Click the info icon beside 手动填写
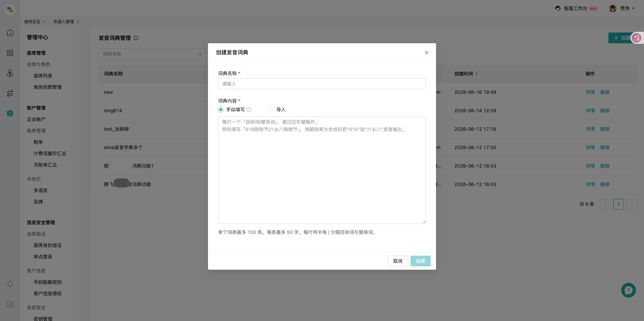This screenshot has width=644, height=321. [x=249, y=110]
